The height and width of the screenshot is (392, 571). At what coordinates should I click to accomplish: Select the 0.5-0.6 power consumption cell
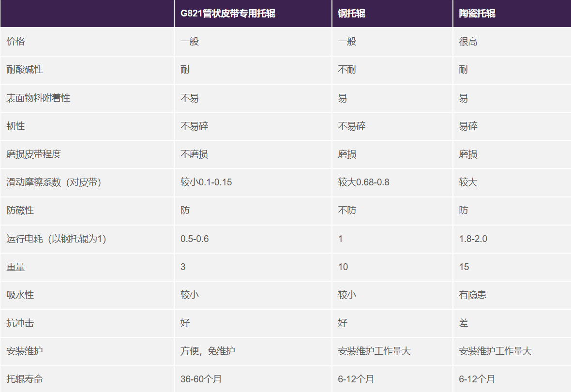pos(195,239)
